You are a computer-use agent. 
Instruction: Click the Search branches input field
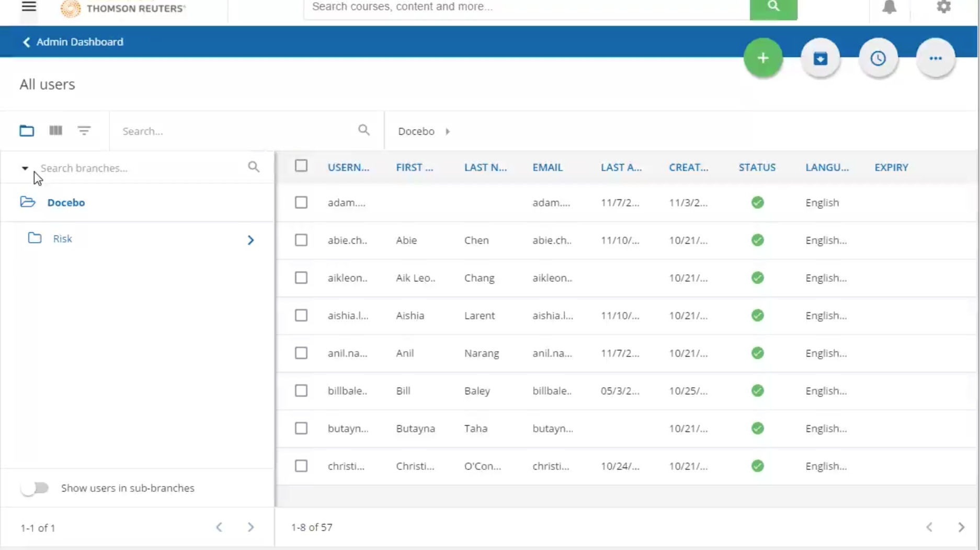click(141, 168)
